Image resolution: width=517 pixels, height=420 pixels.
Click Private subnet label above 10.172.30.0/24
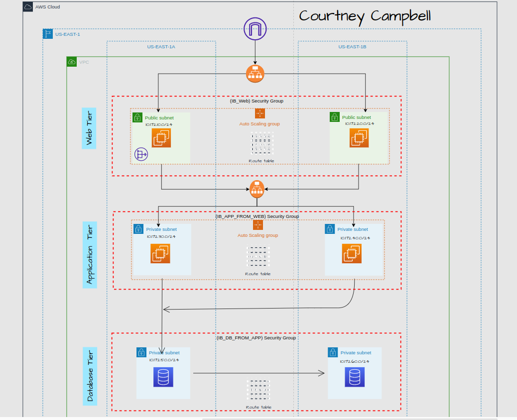click(161, 229)
